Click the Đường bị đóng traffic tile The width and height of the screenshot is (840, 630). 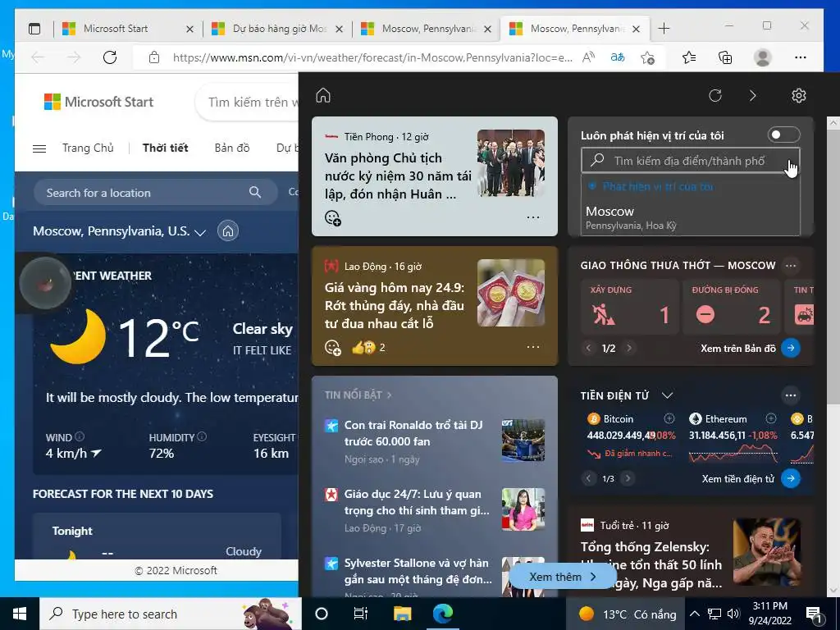[733, 307]
